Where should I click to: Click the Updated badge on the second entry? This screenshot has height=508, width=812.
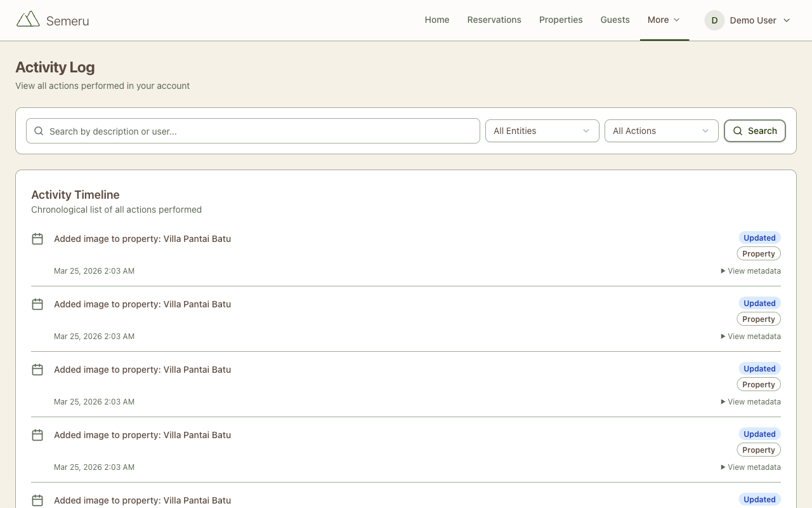click(x=759, y=304)
